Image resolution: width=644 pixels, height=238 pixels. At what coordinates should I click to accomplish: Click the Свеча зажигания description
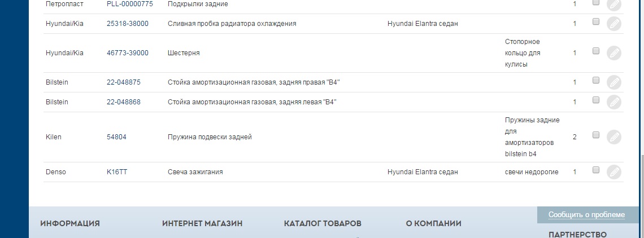pos(195,172)
